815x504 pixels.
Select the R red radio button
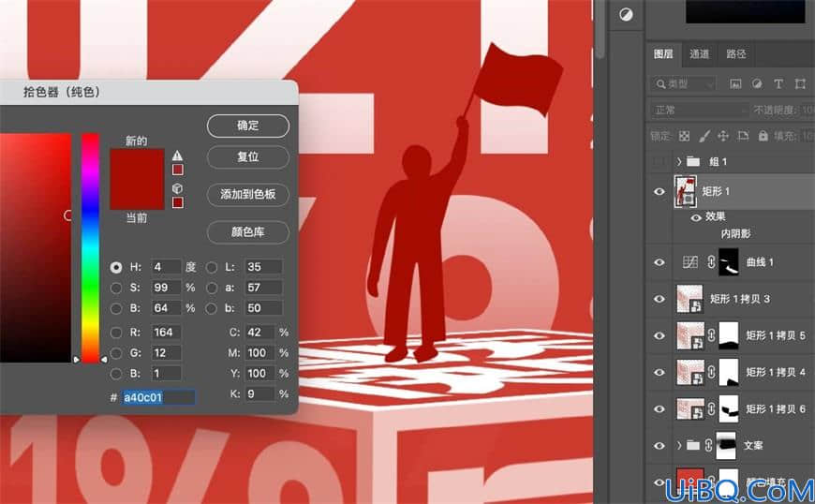(x=116, y=332)
